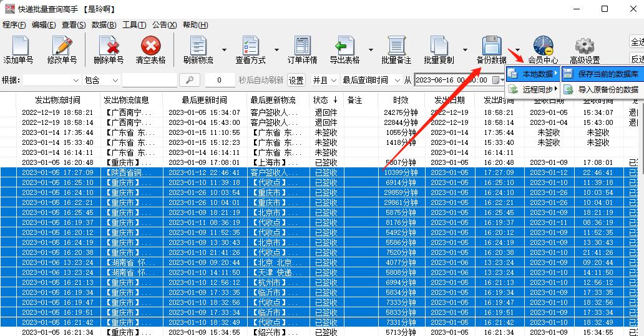Click the auto-refresh seconds field showing 0
644x336 pixels.
point(220,80)
